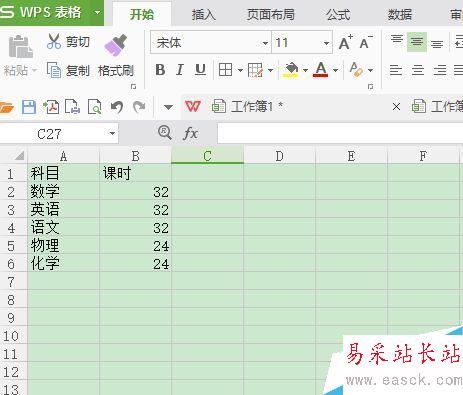Apply cell borders icon

(x=225, y=70)
